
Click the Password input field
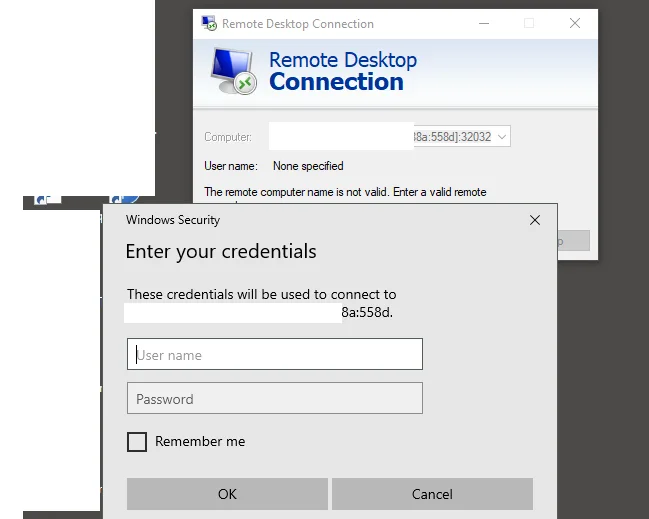[x=275, y=398]
